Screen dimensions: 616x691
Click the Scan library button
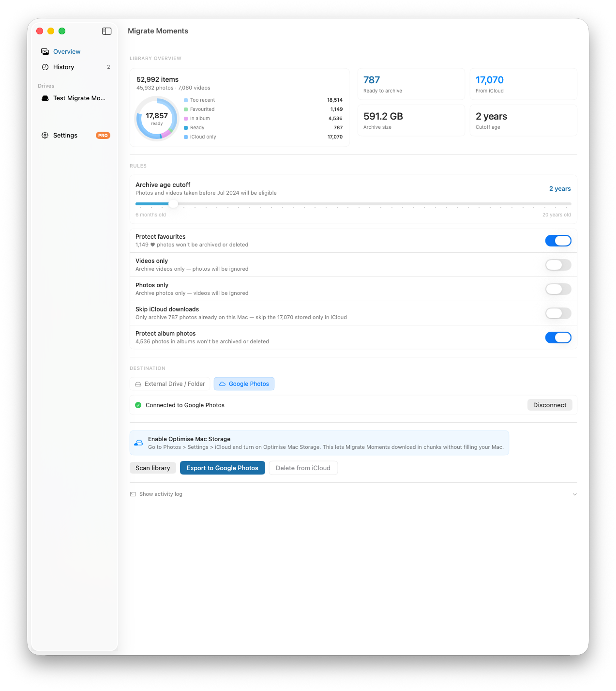(152, 468)
